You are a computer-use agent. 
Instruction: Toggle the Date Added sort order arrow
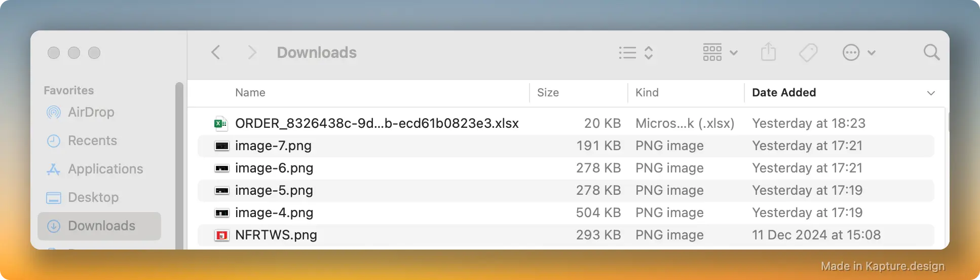pos(931,93)
